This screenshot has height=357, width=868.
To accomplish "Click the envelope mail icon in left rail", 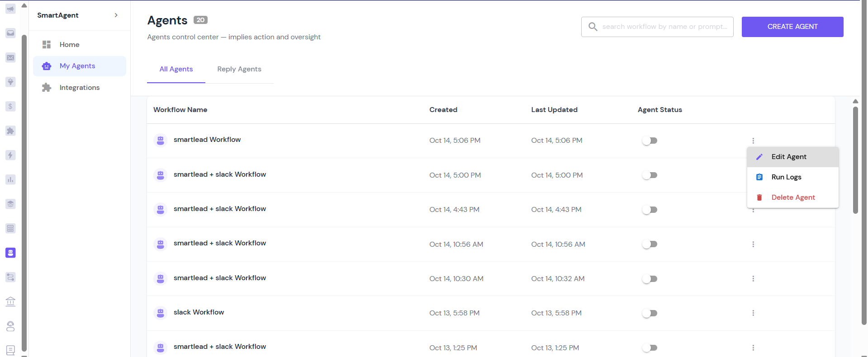I will point(10,57).
